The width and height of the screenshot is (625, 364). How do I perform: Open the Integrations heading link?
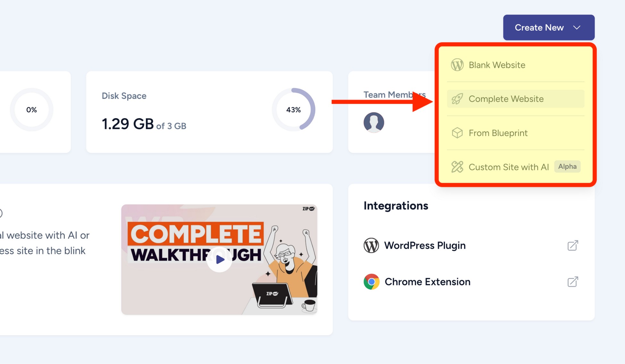pos(396,206)
